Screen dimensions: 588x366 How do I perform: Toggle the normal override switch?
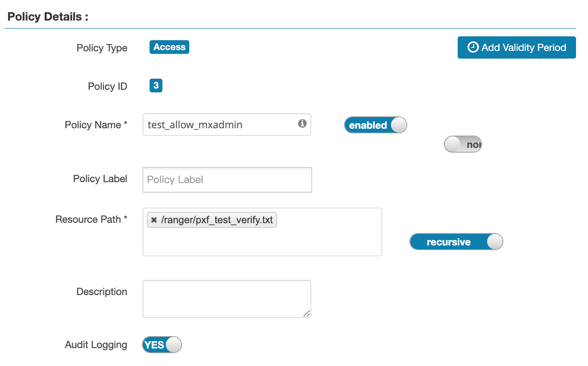[x=463, y=144]
